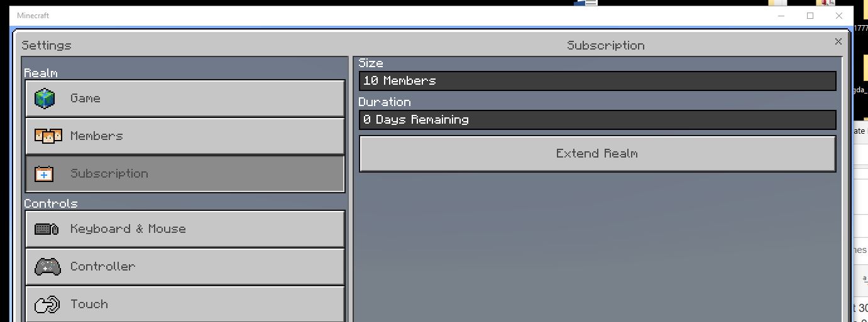Maximize the Minecraft window
Screen dimensions: 868x322
coord(810,16)
